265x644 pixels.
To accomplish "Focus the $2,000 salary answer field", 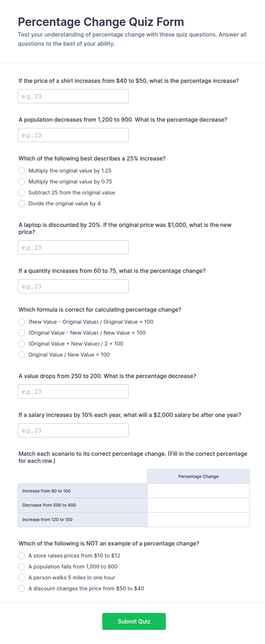I will (x=73, y=430).
